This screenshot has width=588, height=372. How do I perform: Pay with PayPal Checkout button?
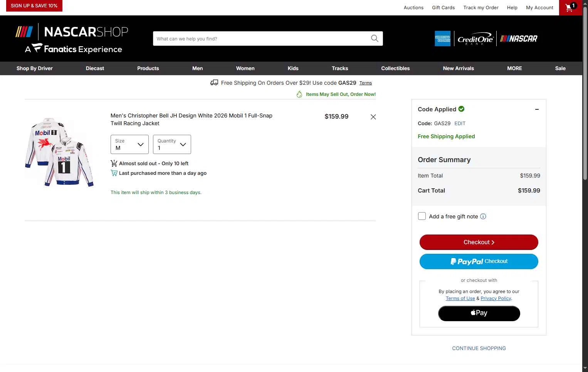479,261
